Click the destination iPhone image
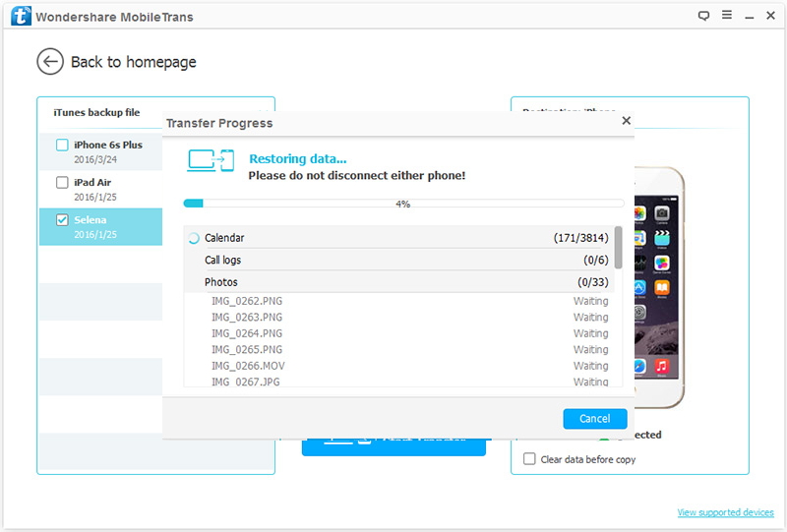 point(659,287)
